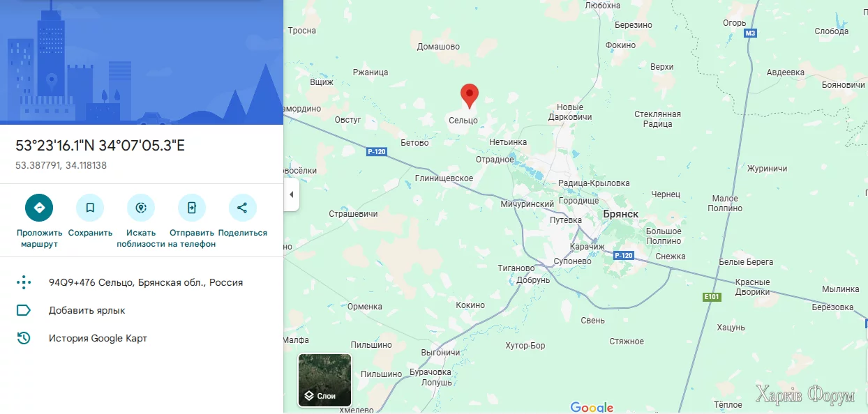Click the E101 highway badge
This screenshot has width=868, height=414.
[711, 297]
